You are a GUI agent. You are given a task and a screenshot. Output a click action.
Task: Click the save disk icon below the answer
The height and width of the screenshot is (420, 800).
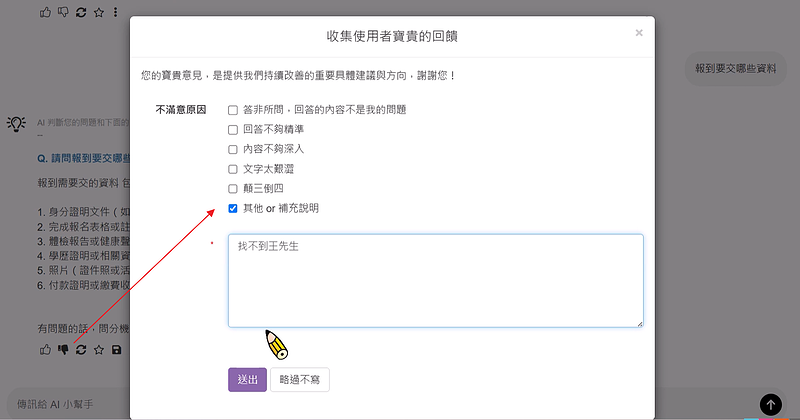117,349
